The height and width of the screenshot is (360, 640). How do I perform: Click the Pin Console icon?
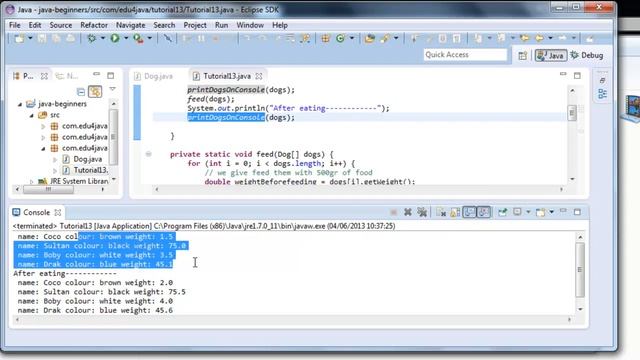coord(502,212)
